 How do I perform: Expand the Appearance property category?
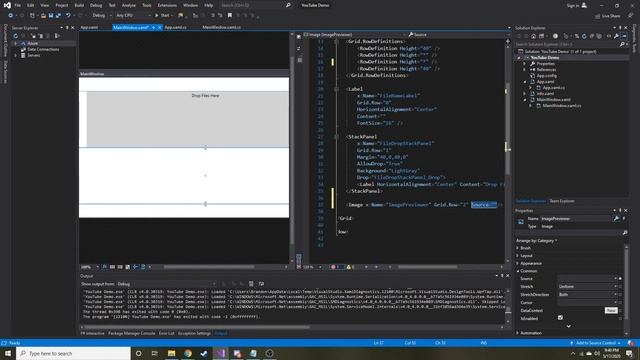coord(518,264)
